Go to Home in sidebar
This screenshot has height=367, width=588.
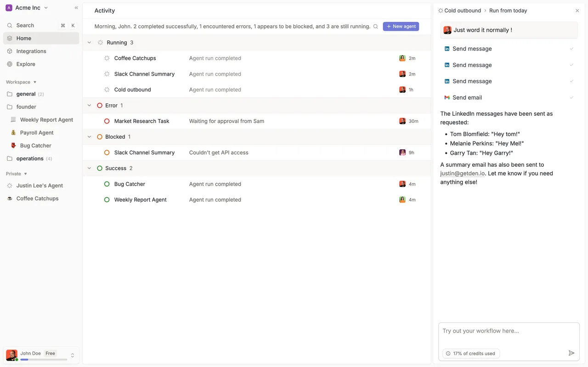click(x=41, y=38)
